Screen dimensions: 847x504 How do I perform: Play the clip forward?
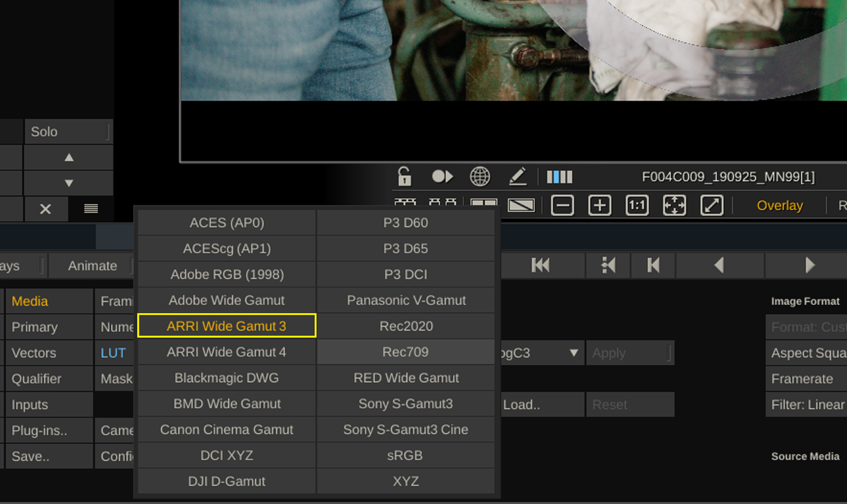pos(809,265)
